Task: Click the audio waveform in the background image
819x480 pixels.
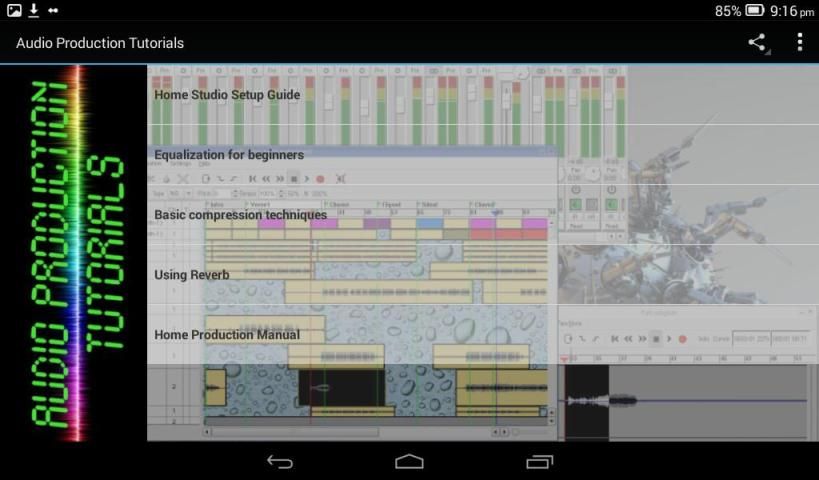Action: click(602, 401)
